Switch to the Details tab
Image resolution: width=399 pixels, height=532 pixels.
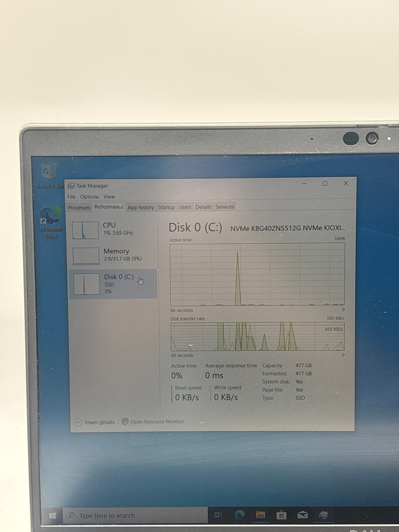(x=203, y=207)
